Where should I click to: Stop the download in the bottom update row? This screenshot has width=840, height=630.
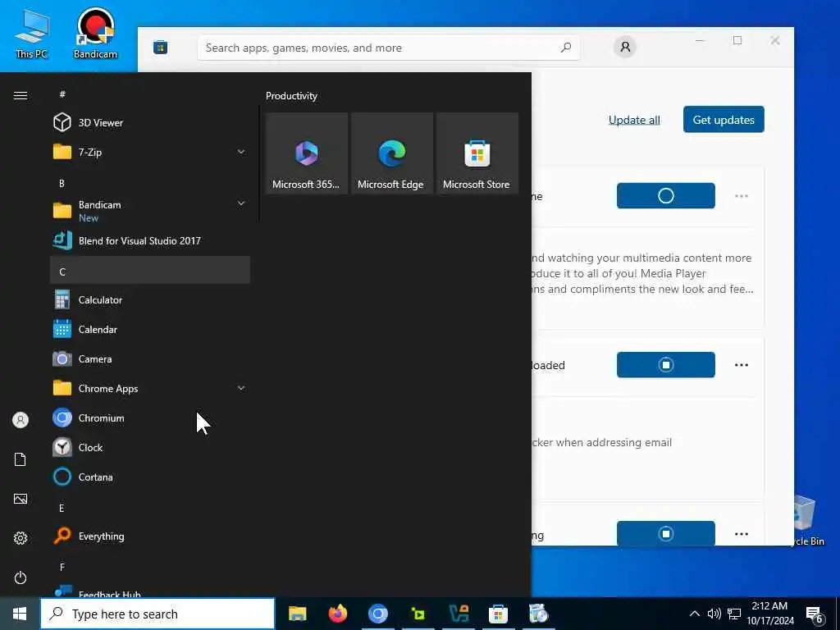pyautogui.click(x=665, y=533)
